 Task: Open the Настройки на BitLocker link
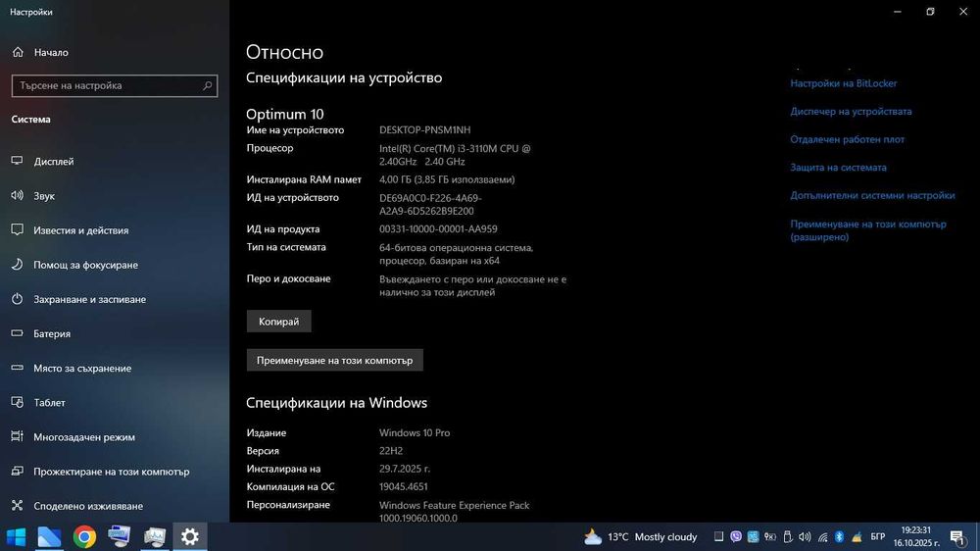(843, 83)
